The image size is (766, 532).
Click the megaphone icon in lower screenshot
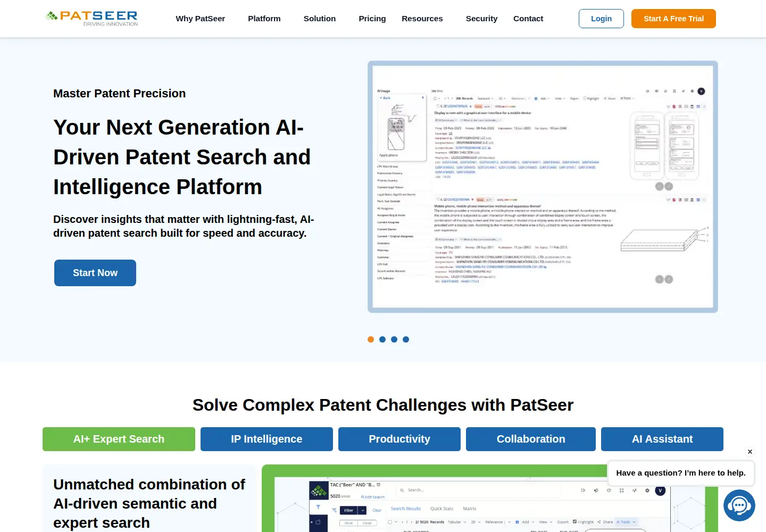596,490
